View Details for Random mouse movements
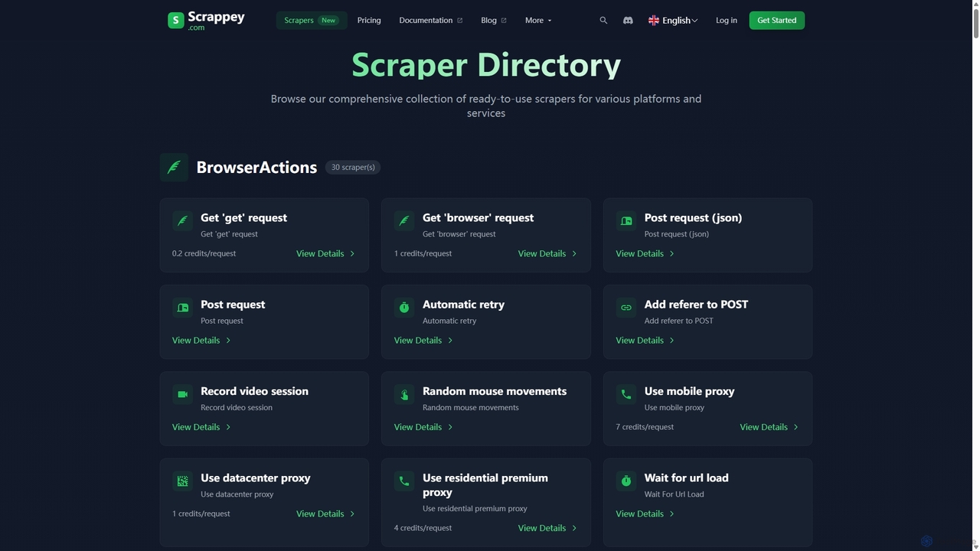 pyautogui.click(x=423, y=427)
